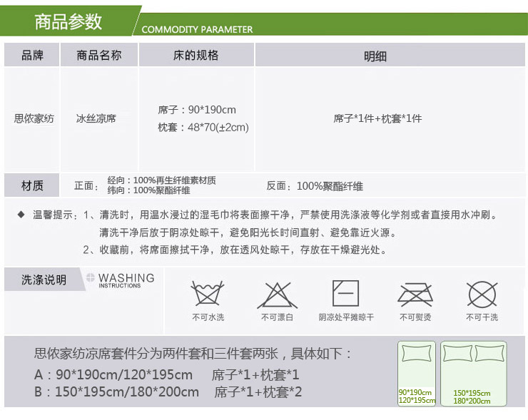Click the dry-flat-in-shade (阴凉处平摊晾干) icon

click(x=345, y=293)
